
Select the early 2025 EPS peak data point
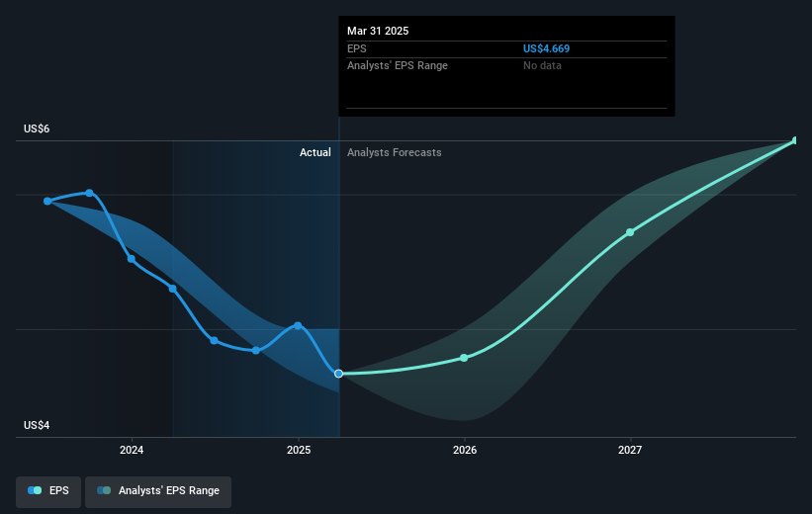coord(298,325)
